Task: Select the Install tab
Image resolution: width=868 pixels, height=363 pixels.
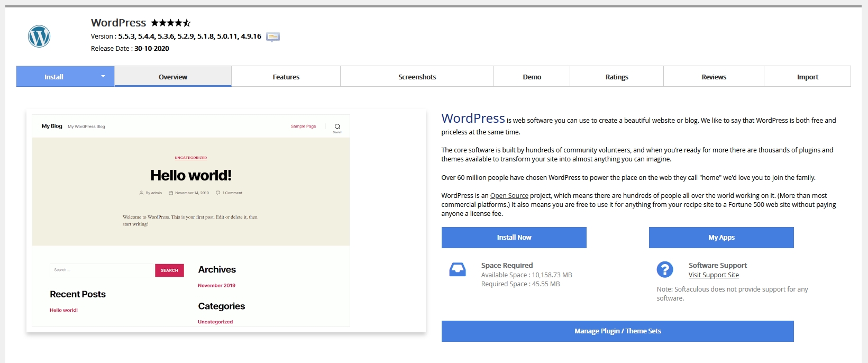Action: coord(54,77)
